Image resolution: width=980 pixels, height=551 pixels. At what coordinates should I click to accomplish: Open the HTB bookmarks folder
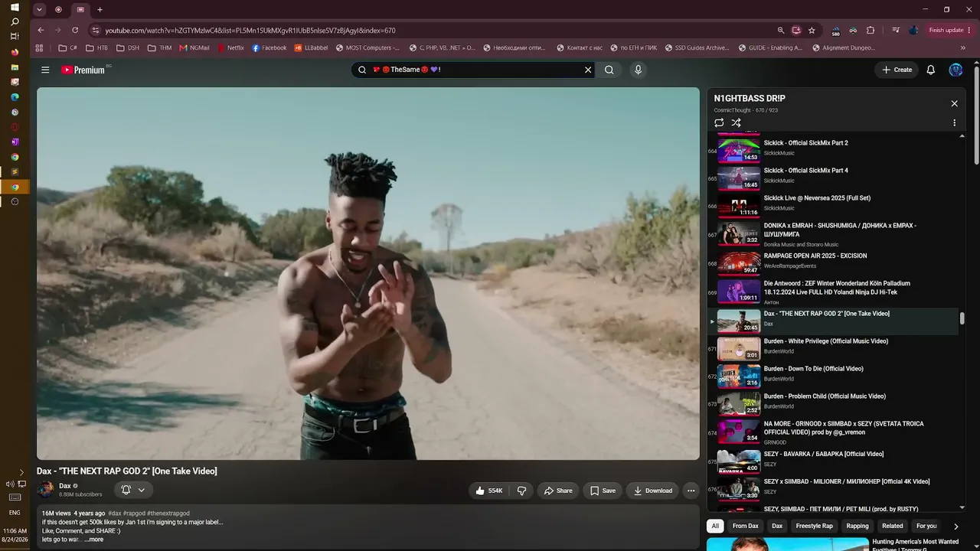click(x=97, y=47)
